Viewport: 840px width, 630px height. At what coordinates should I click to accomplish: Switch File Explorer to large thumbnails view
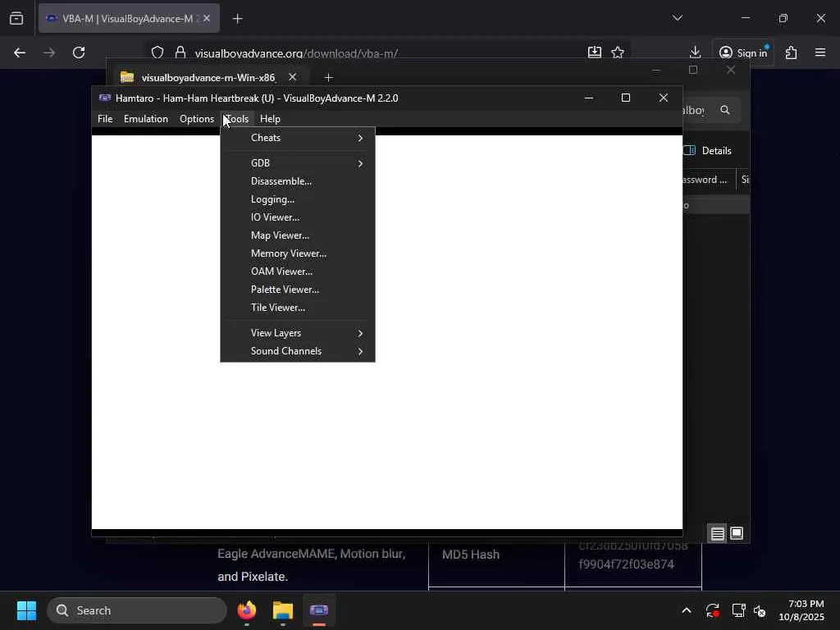(737, 533)
